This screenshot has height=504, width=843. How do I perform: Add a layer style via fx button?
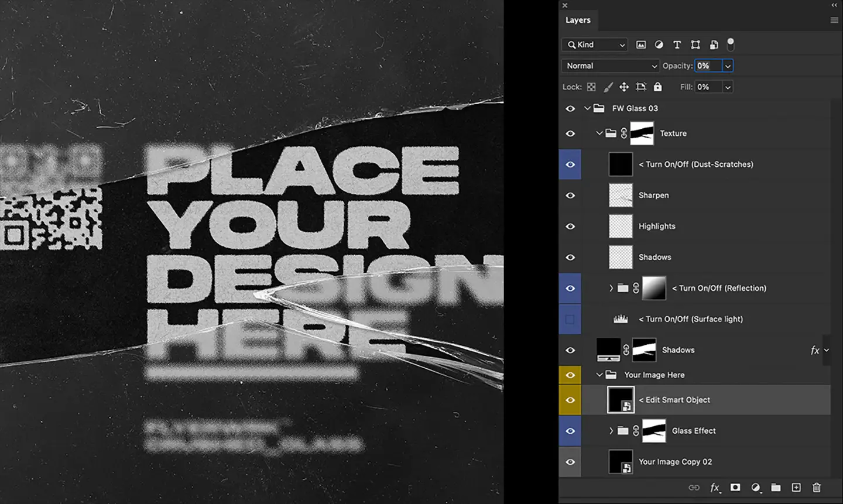point(715,488)
